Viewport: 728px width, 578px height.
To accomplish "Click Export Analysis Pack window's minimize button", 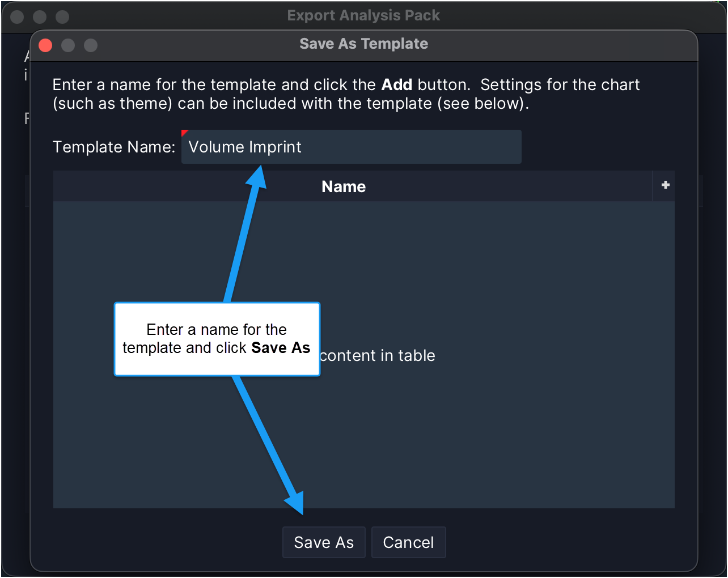I will (x=40, y=17).
